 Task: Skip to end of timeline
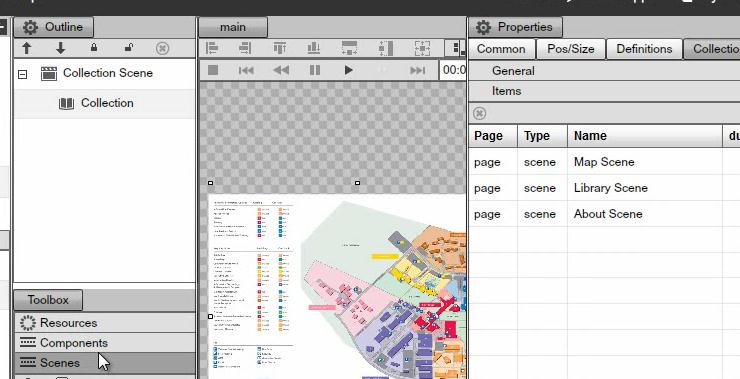[417, 70]
